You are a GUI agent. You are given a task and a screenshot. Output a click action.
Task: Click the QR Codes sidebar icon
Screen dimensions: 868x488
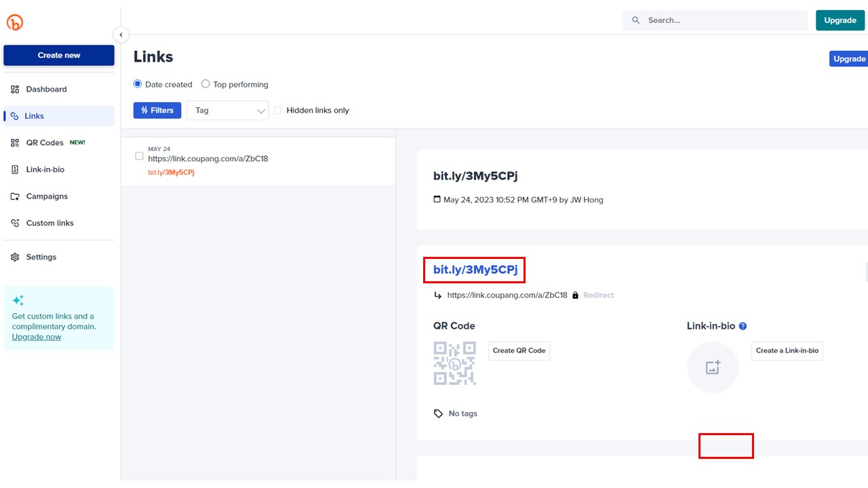click(x=15, y=143)
